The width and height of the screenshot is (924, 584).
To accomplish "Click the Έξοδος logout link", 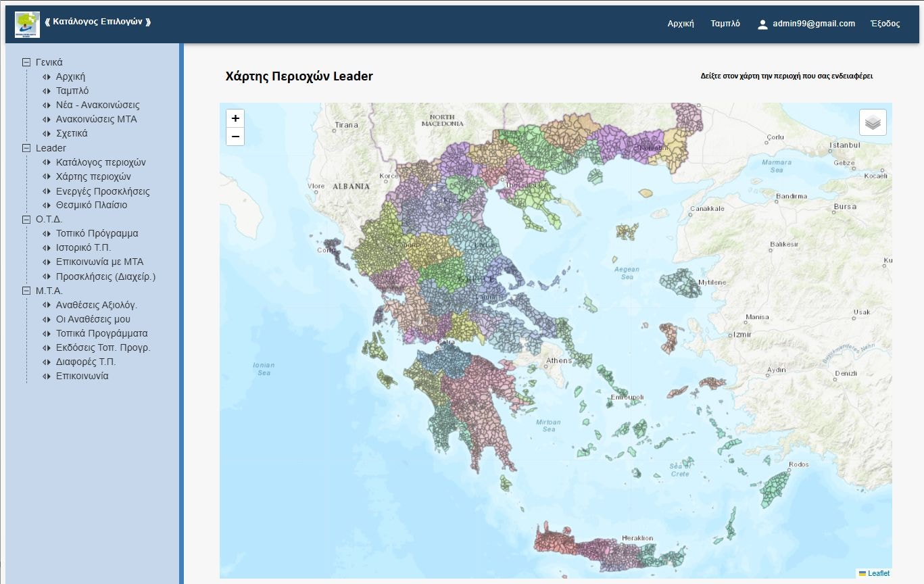I will tap(885, 24).
